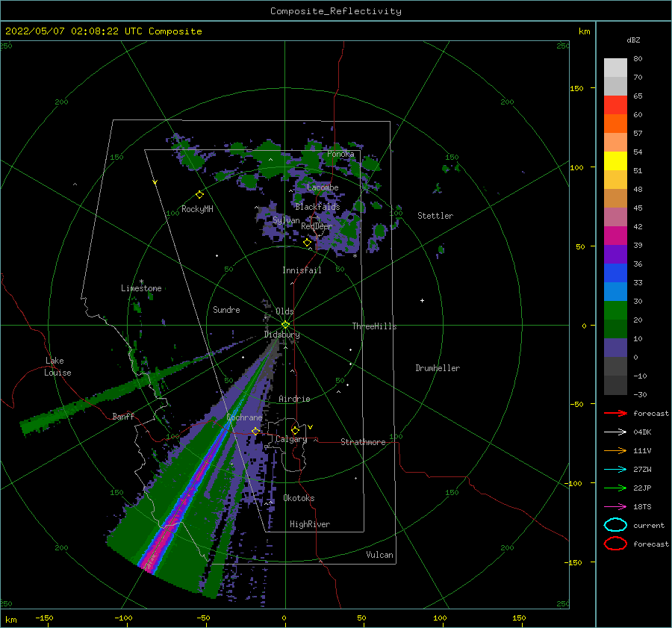Click the white 04DK arrow icon

click(615, 432)
